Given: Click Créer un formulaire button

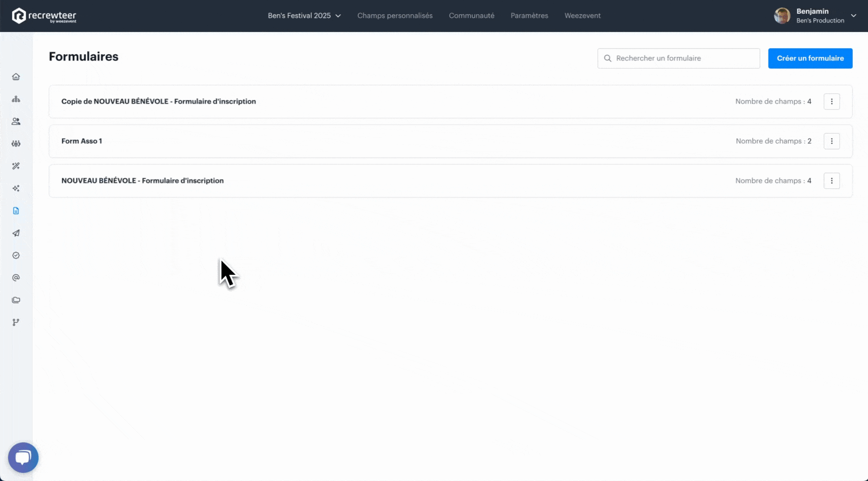Looking at the screenshot, I should [811, 58].
